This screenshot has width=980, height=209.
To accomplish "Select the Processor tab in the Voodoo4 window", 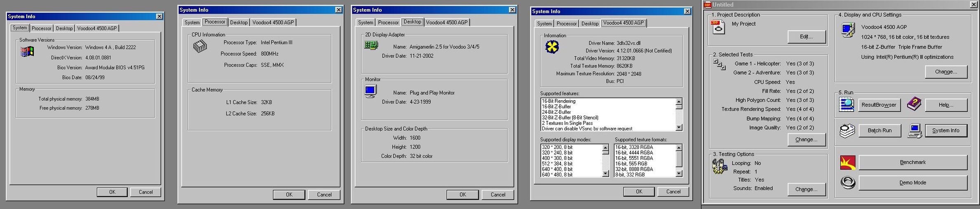I will 567,23.
